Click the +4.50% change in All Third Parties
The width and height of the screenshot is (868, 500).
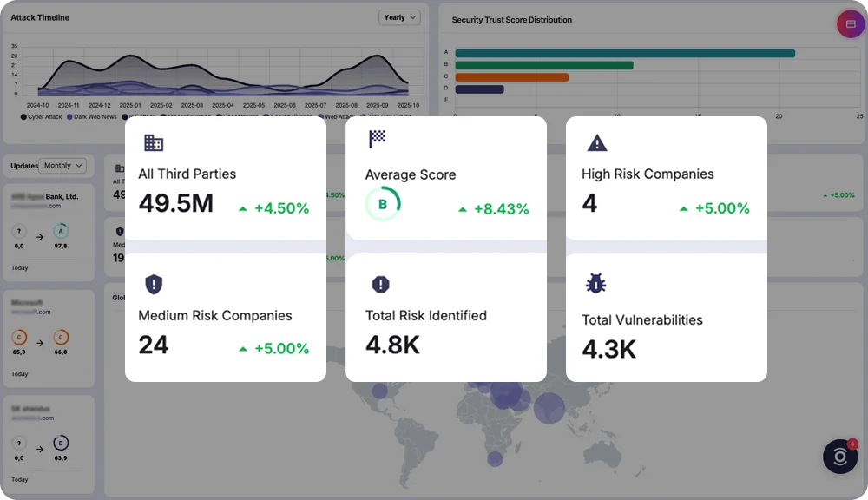pos(281,208)
